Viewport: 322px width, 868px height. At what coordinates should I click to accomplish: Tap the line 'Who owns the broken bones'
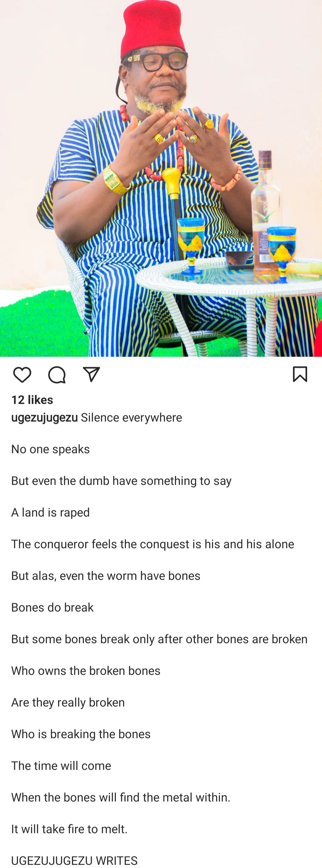click(x=86, y=671)
